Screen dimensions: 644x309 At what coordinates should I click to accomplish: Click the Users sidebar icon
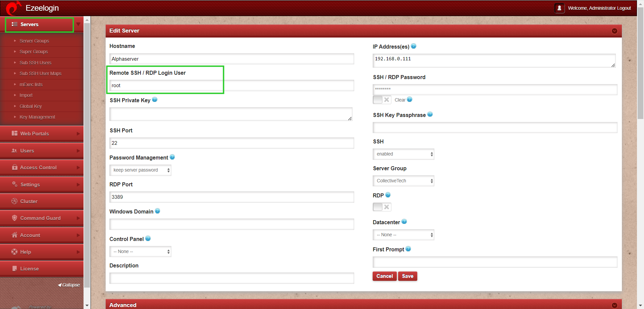[x=14, y=150]
